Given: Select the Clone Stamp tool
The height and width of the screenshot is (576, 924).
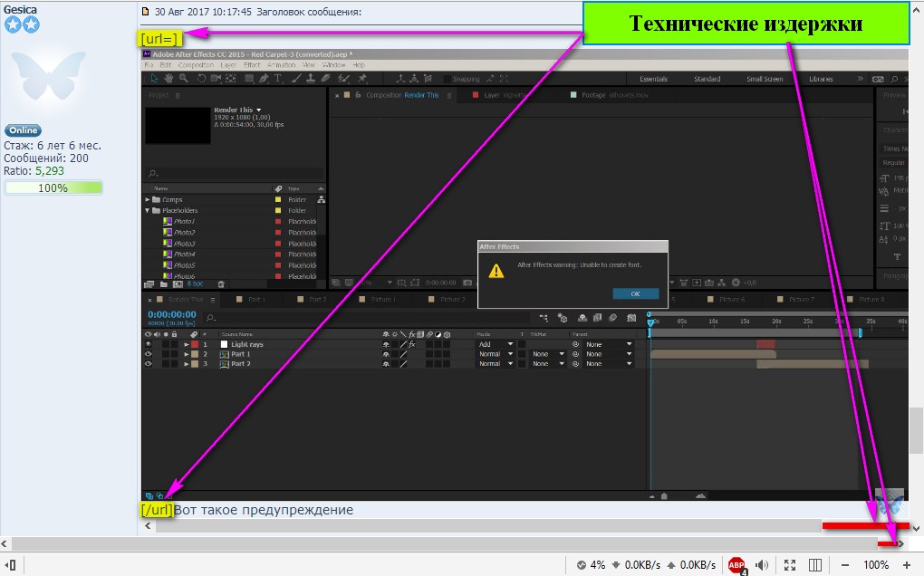Looking at the screenshot, I should tap(311, 78).
